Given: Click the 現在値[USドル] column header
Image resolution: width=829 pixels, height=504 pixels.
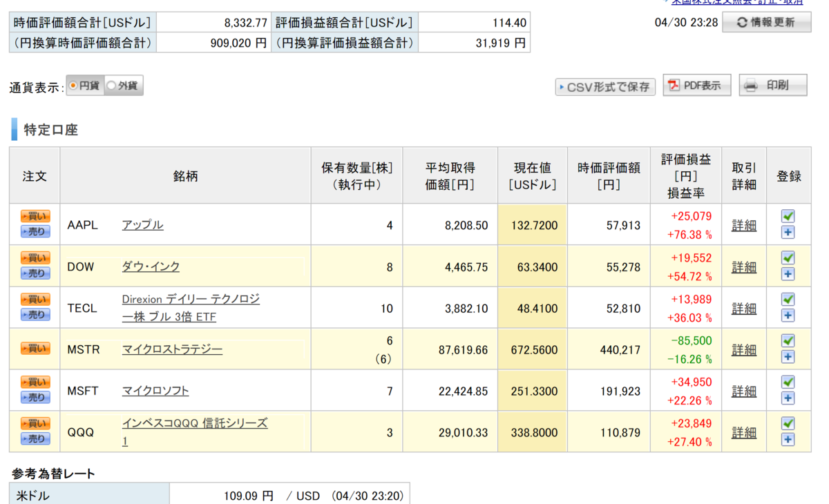Looking at the screenshot, I should 532,176.
